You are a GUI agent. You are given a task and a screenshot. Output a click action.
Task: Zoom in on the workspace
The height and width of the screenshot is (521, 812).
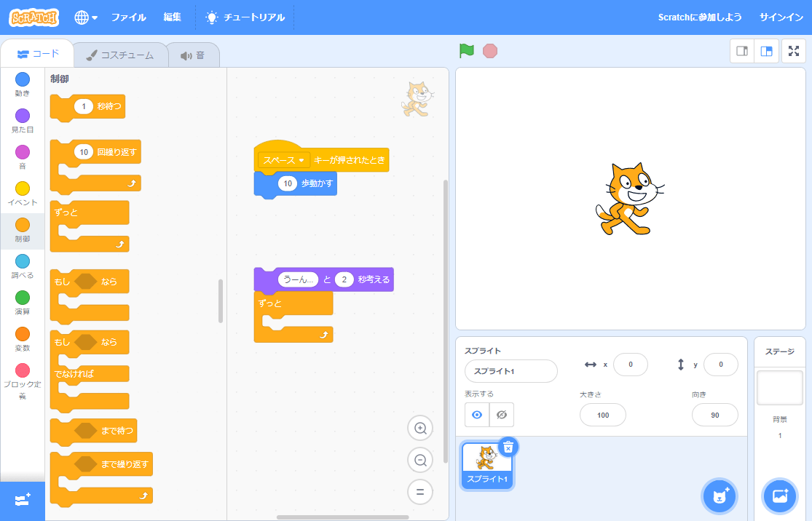pos(420,429)
